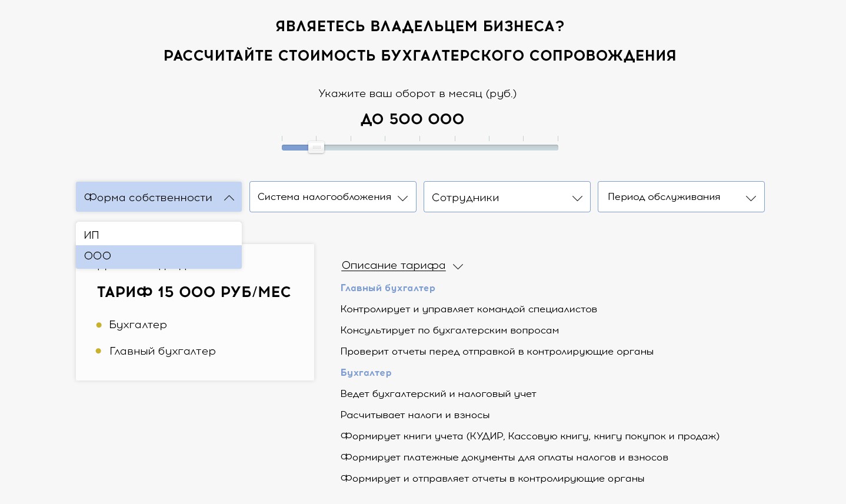The image size is (846, 504).
Task: Open the Период обслуживания dropdown by its label
Action: click(x=664, y=197)
